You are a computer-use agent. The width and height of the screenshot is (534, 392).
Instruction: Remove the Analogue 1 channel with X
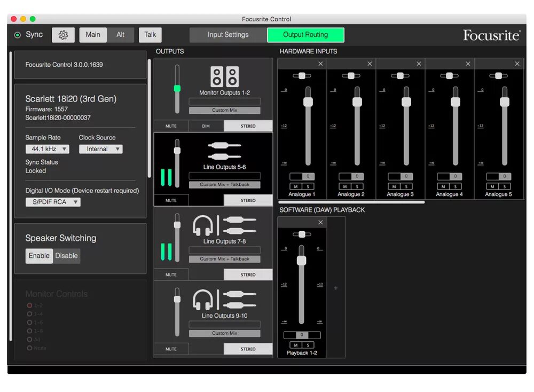click(320, 64)
